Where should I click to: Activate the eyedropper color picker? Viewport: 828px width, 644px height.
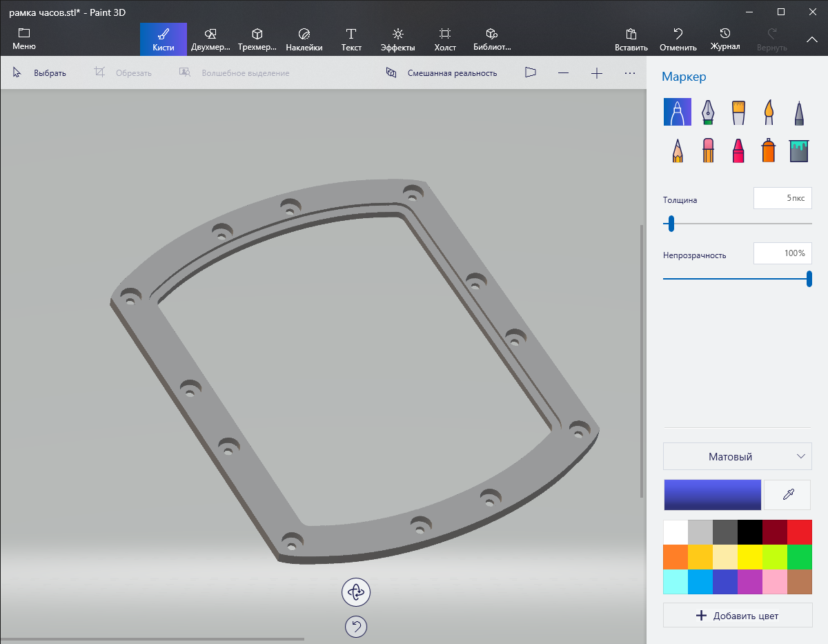[788, 494]
